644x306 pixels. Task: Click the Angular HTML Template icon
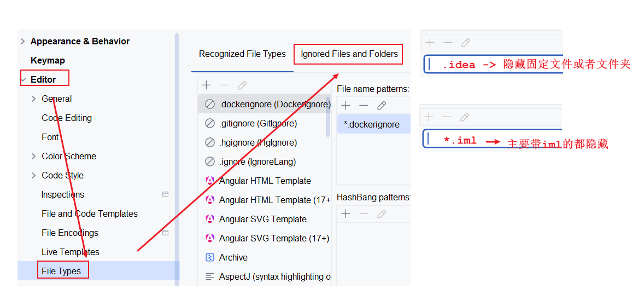(x=210, y=181)
